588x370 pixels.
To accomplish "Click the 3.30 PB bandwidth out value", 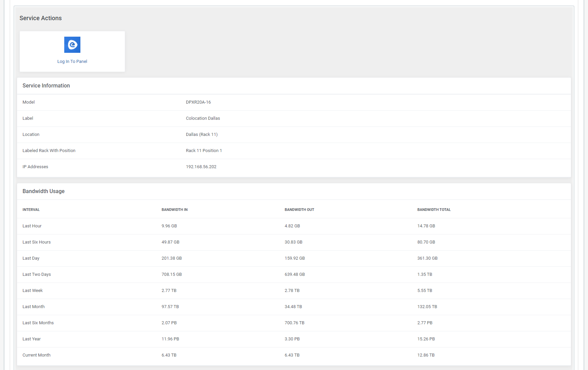I will [292, 339].
